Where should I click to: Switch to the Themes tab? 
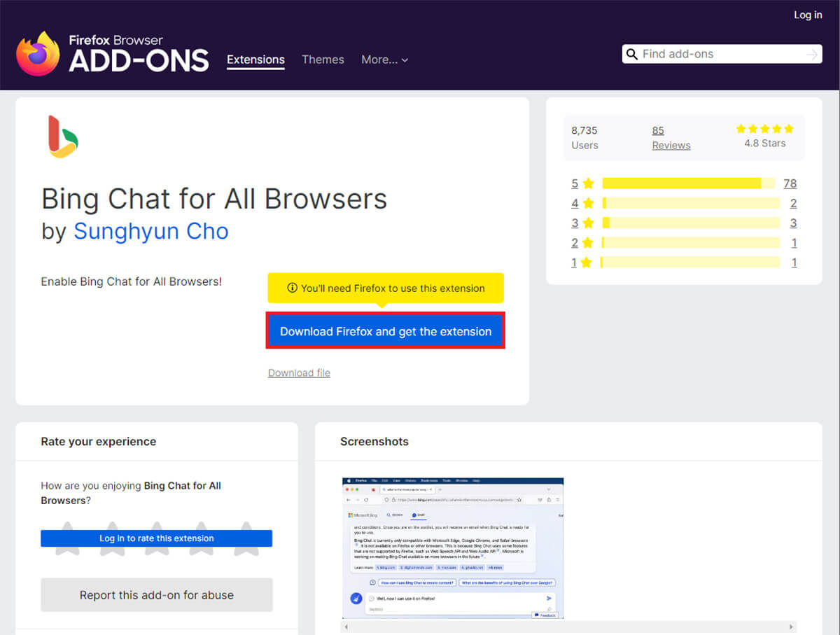click(x=323, y=60)
